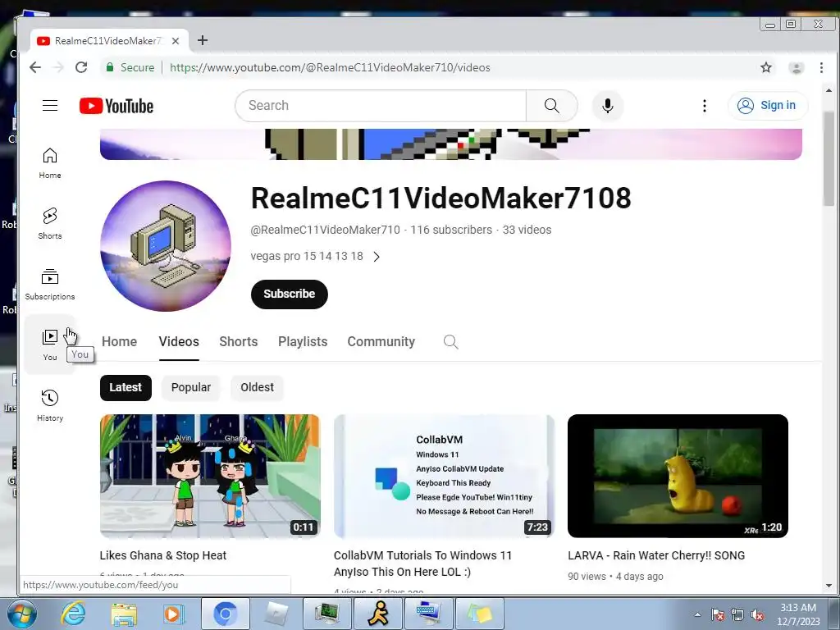840x630 pixels.
Task: Click in the YouTube Search field
Action: point(381,106)
